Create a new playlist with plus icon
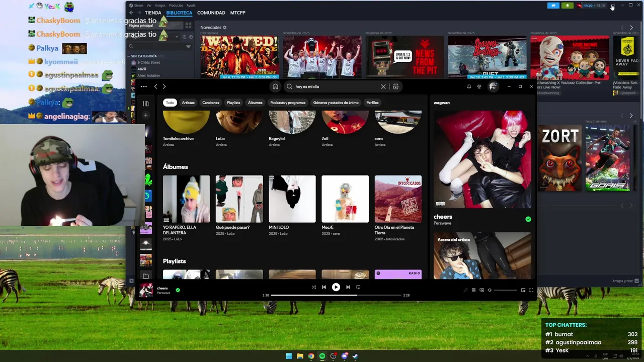The height and width of the screenshot is (362, 644). pyautogui.click(x=146, y=115)
